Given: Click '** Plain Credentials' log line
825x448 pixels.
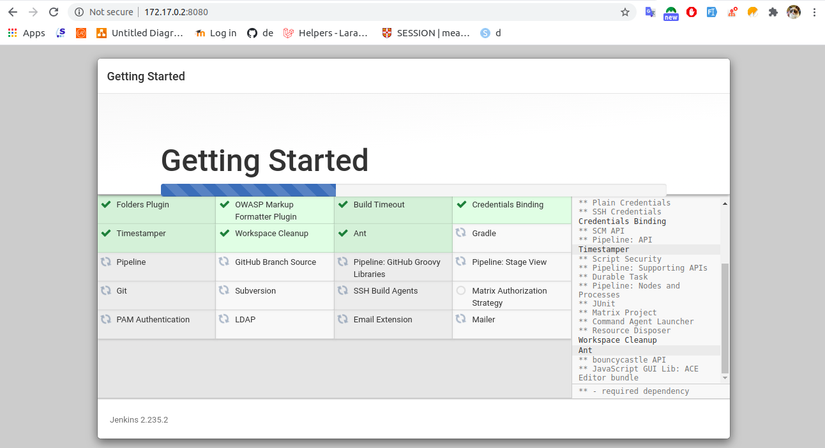Looking at the screenshot, I should pos(625,203).
